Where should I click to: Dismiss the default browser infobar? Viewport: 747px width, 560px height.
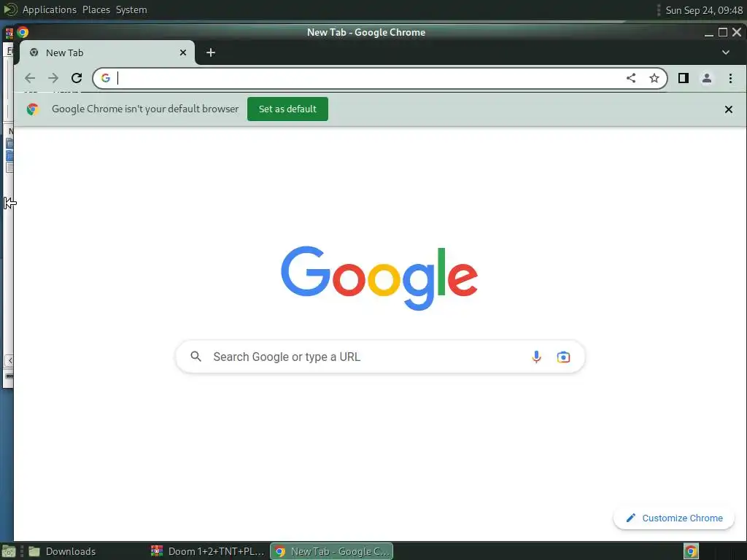(729, 109)
